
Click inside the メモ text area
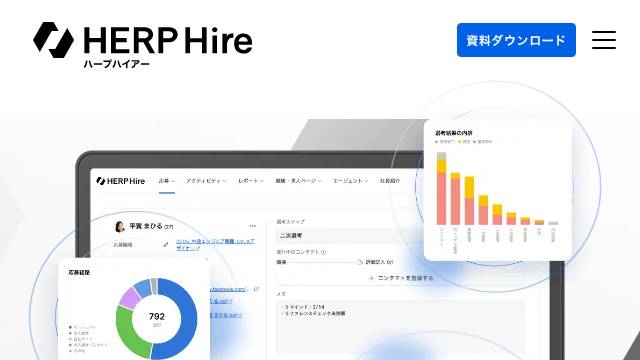pos(400,327)
